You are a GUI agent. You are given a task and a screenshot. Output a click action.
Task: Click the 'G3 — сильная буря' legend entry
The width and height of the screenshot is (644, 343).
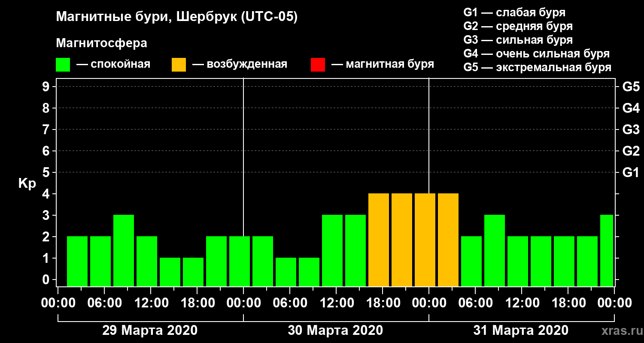518,40
